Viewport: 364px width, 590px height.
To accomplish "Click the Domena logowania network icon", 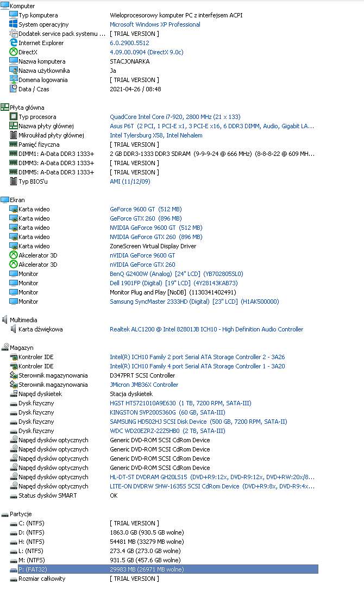I will click(x=14, y=79).
